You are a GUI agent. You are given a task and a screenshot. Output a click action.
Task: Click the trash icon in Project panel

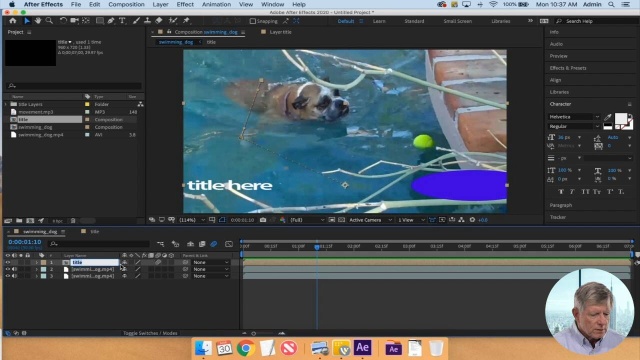click(x=73, y=221)
